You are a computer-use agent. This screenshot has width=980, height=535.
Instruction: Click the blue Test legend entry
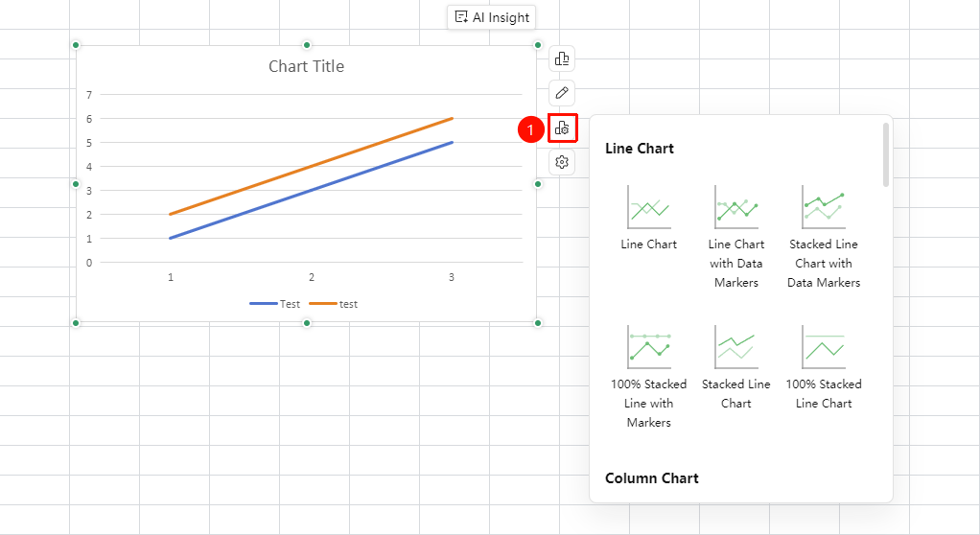(x=275, y=304)
